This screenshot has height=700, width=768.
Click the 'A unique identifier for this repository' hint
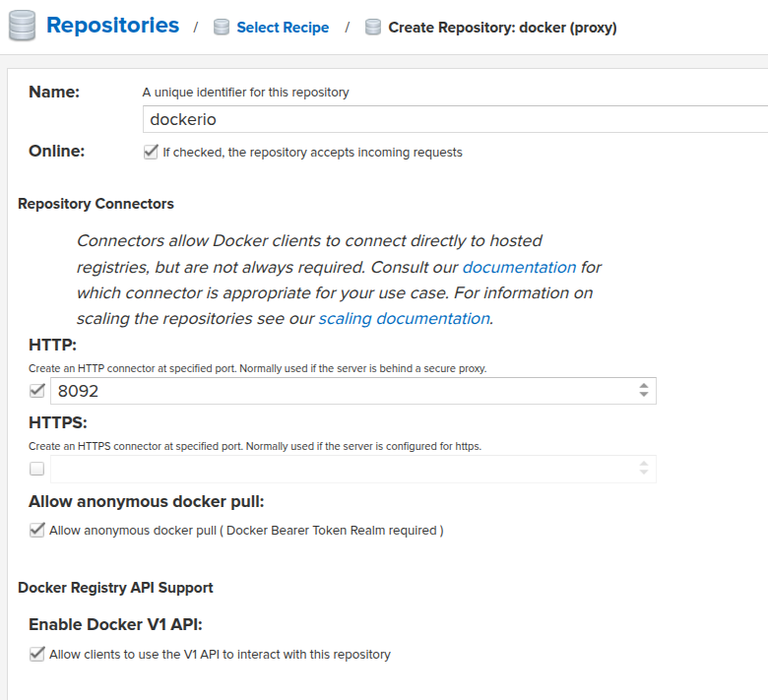246,93
